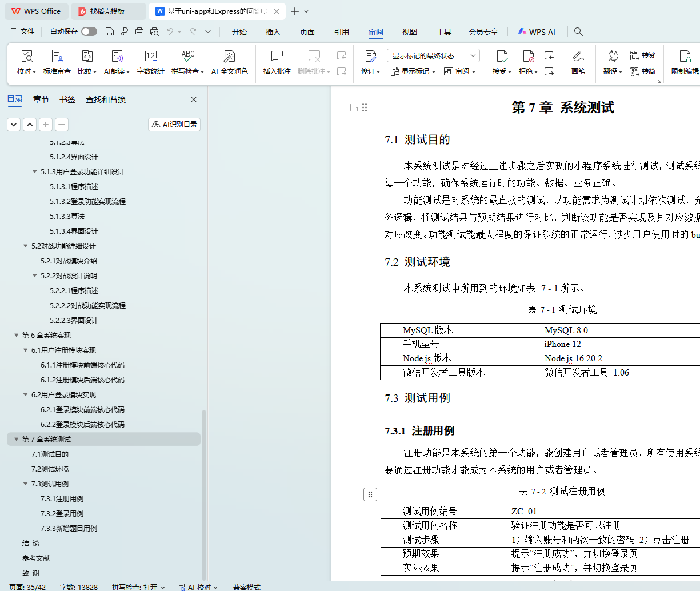This screenshot has height=591, width=700.
Task: Click the AI识别目录 button
Action: (x=174, y=125)
